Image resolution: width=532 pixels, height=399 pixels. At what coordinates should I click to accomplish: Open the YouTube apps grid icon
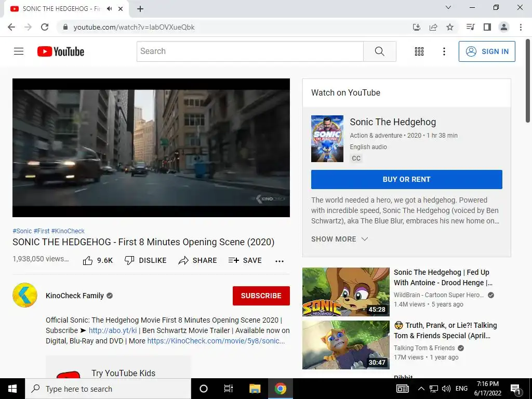click(x=419, y=51)
